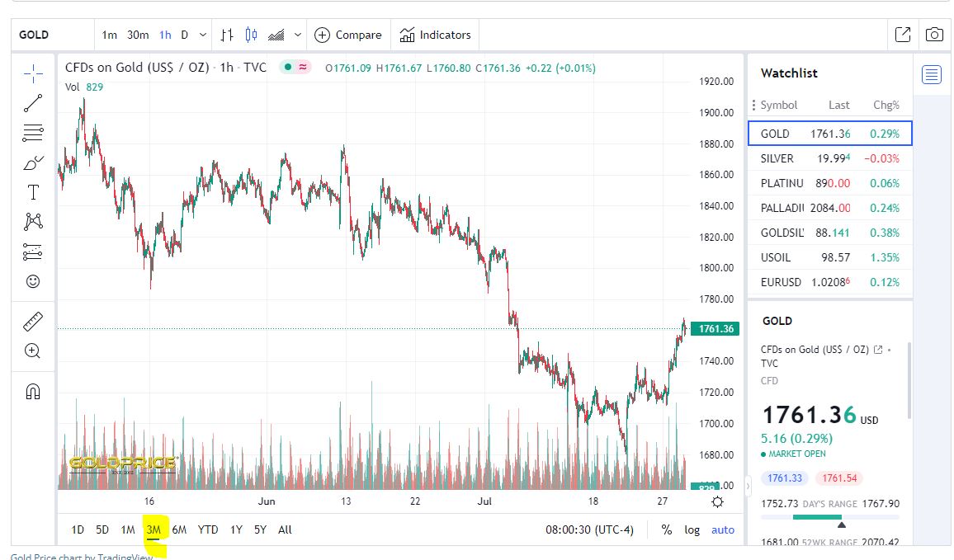Click the Compare button
Viewport: 954px width, 560px height.
[x=348, y=35]
